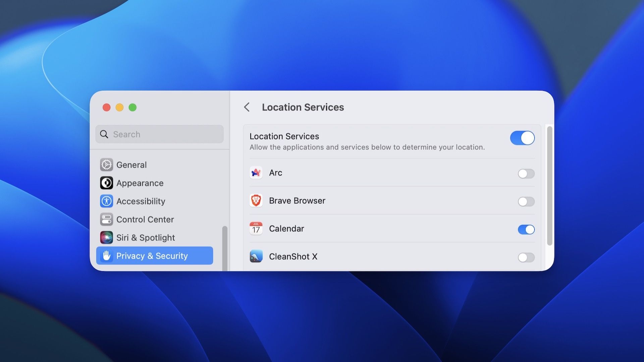This screenshot has height=362, width=644.
Task: Click the search field in the sidebar
Action: (159, 134)
